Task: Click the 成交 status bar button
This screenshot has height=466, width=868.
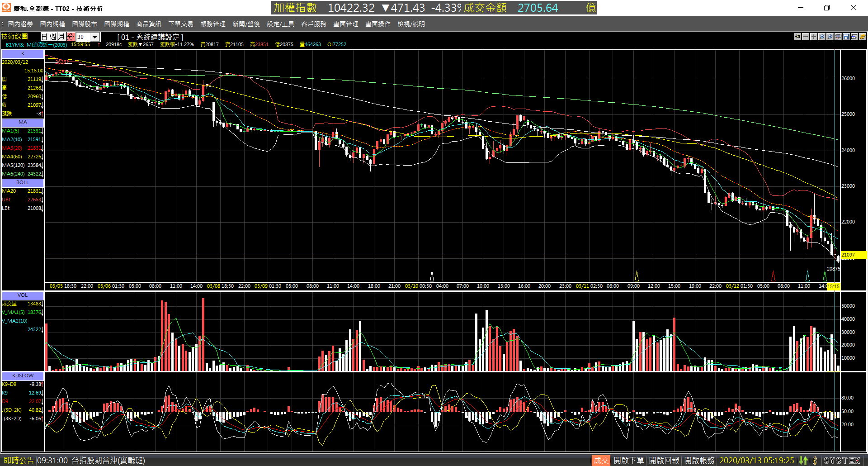Action: coord(601,461)
